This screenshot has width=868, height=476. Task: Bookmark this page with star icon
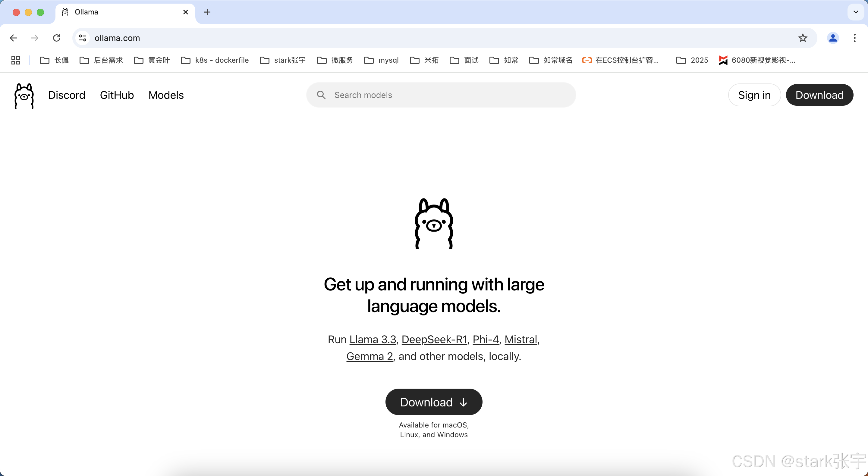pyautogui.click(x=803, y=38)
